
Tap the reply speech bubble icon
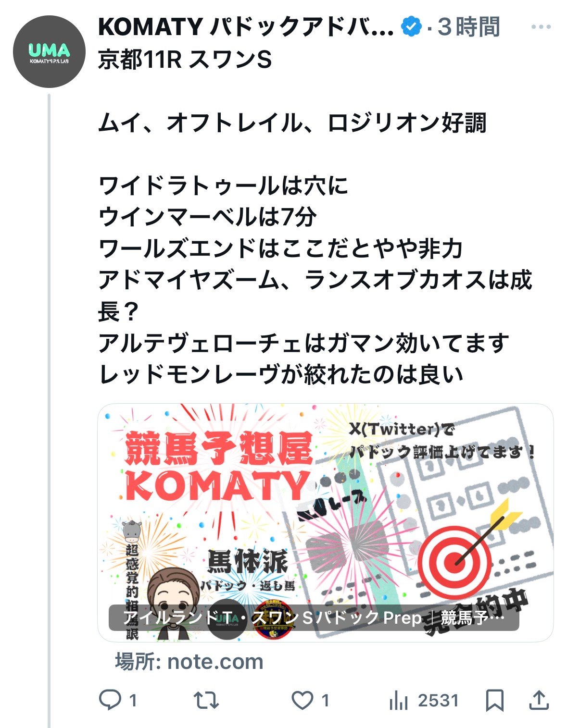tap(110, 700)
